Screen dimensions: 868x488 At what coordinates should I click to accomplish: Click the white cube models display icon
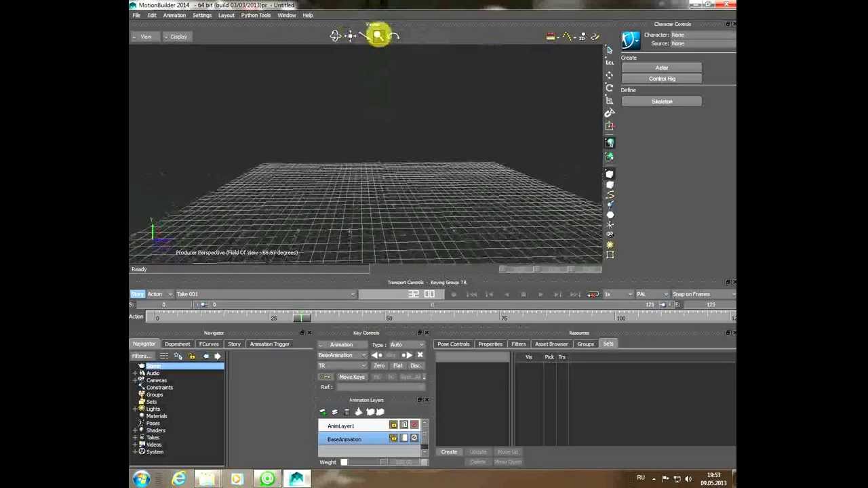(610, 174)
